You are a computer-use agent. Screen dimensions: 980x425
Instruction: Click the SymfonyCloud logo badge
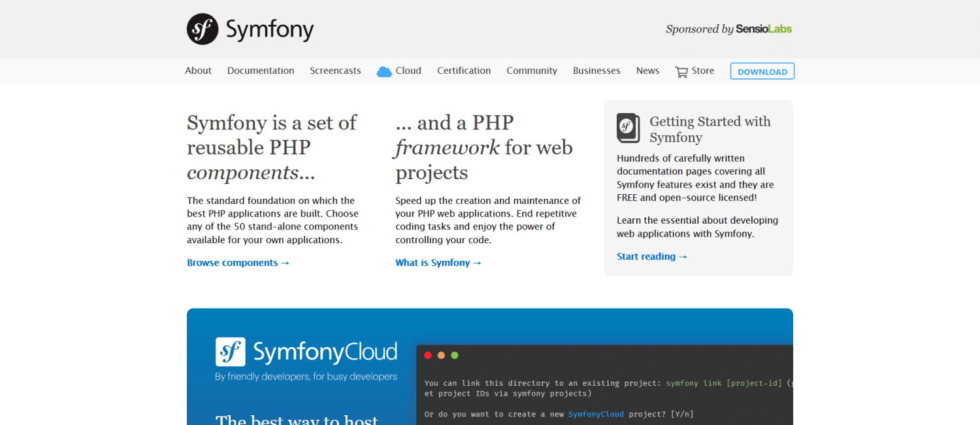tap(231, 352)
